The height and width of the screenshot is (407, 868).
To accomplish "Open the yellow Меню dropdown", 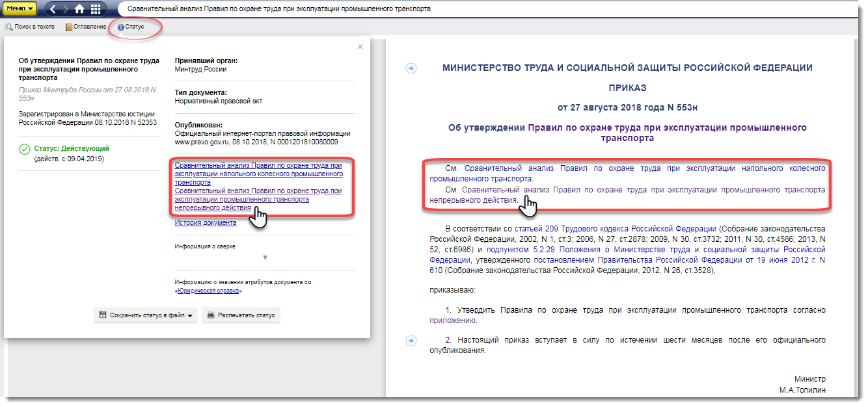I will click(x=20, y=9).
